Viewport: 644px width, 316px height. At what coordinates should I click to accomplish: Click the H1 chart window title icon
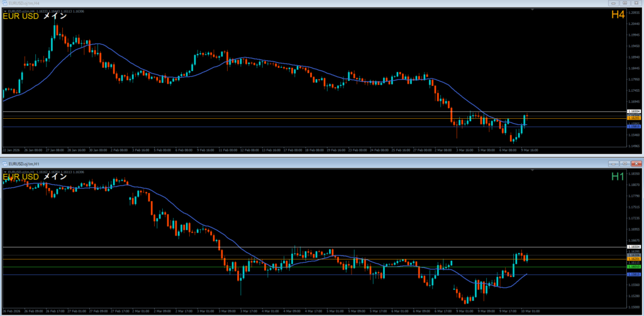4,163
